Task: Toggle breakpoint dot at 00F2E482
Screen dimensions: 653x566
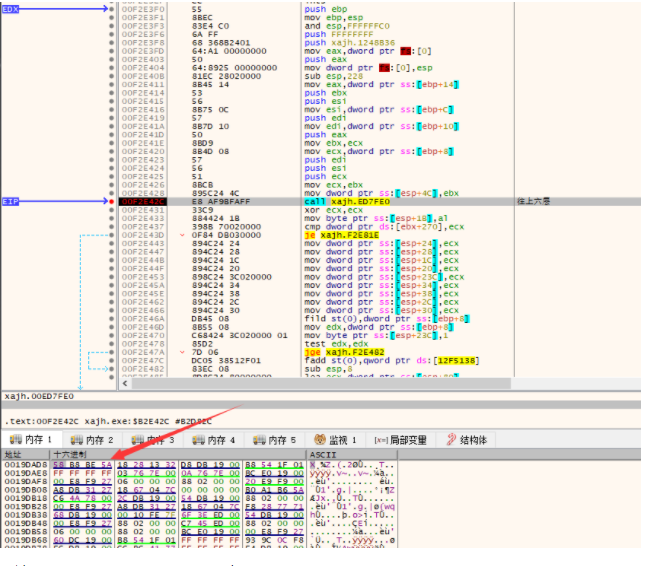Action: [112, 369]
